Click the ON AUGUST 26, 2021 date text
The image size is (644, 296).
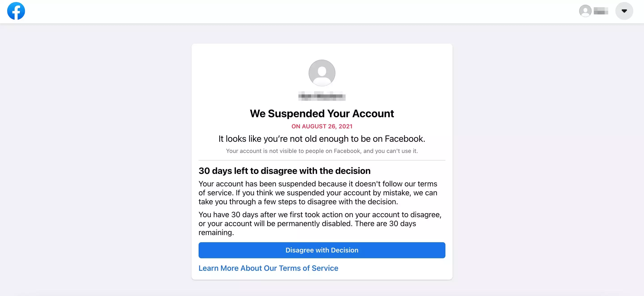pyautogui.click(x=322, y=126)
